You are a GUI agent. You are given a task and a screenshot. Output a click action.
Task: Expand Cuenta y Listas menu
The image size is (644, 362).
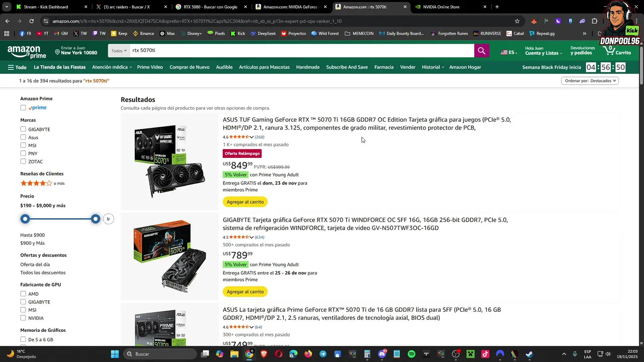pos(543,51)
